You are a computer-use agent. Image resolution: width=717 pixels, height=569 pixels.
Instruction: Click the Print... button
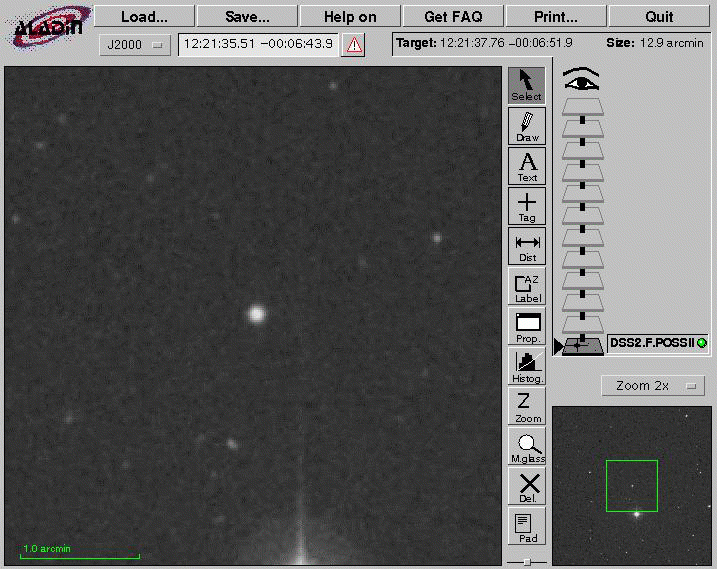pyautogui.click(x=556, y=17)
